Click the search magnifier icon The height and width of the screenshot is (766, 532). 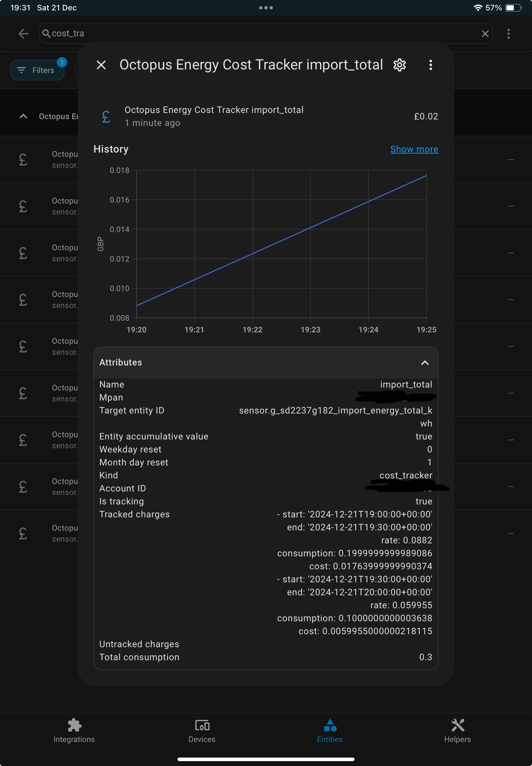click(x=46, y=33)
